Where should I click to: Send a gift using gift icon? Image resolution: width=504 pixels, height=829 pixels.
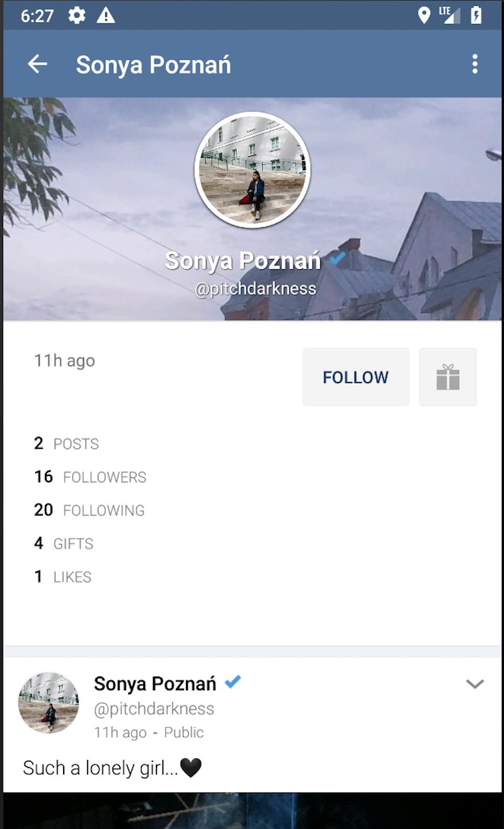coord(448,377)
